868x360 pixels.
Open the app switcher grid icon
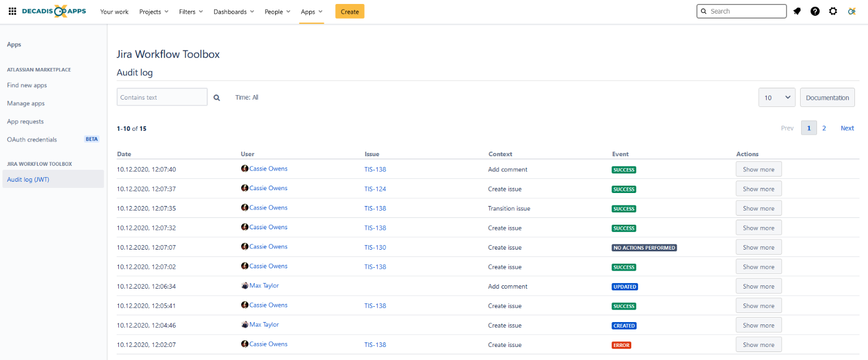click(x=12, y=11)
